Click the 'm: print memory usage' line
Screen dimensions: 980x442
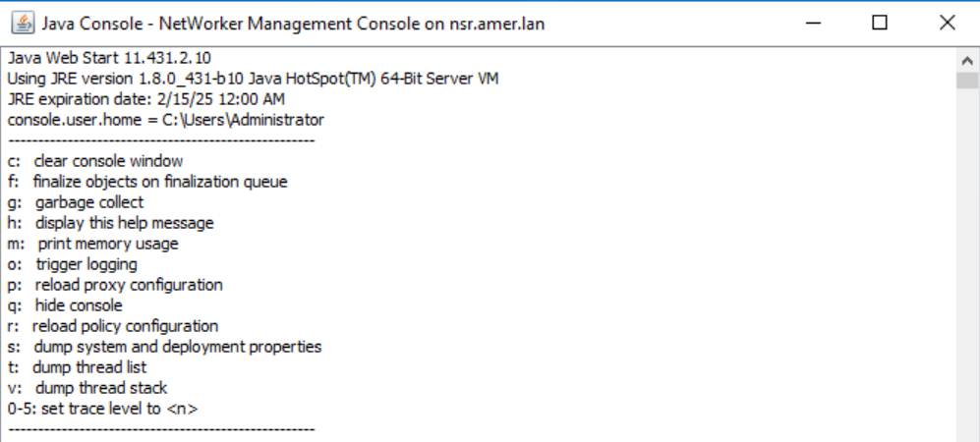(93, 244)
